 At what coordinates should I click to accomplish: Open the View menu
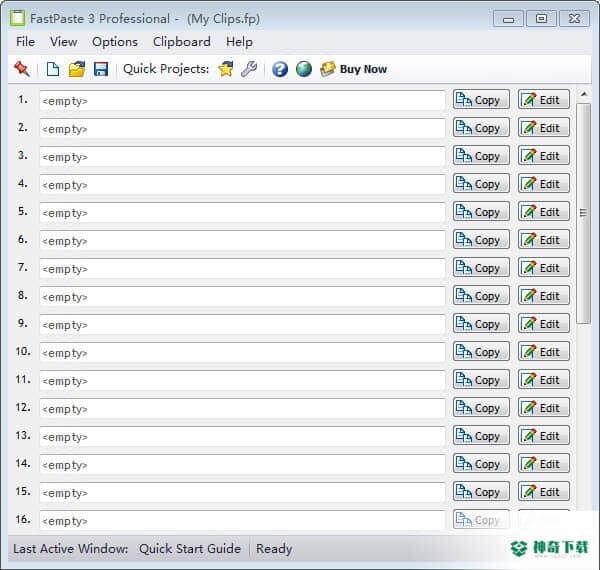[x=64, y=42]
